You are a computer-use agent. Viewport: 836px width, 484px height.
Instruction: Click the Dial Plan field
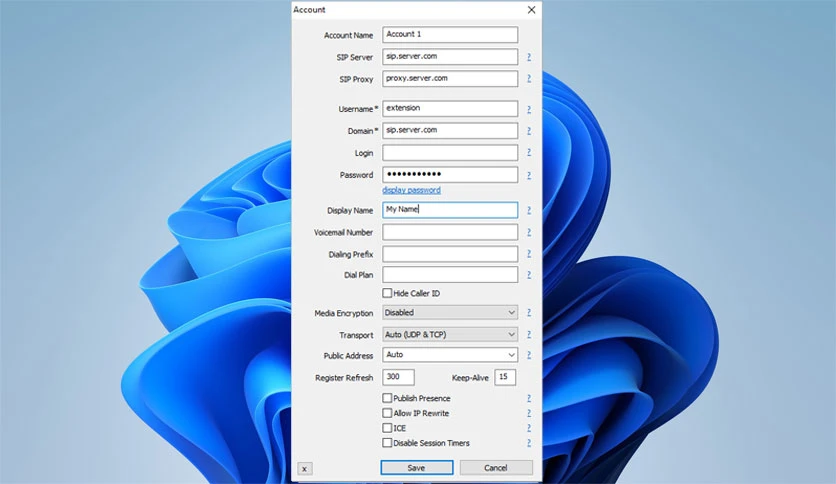(450, 275)
